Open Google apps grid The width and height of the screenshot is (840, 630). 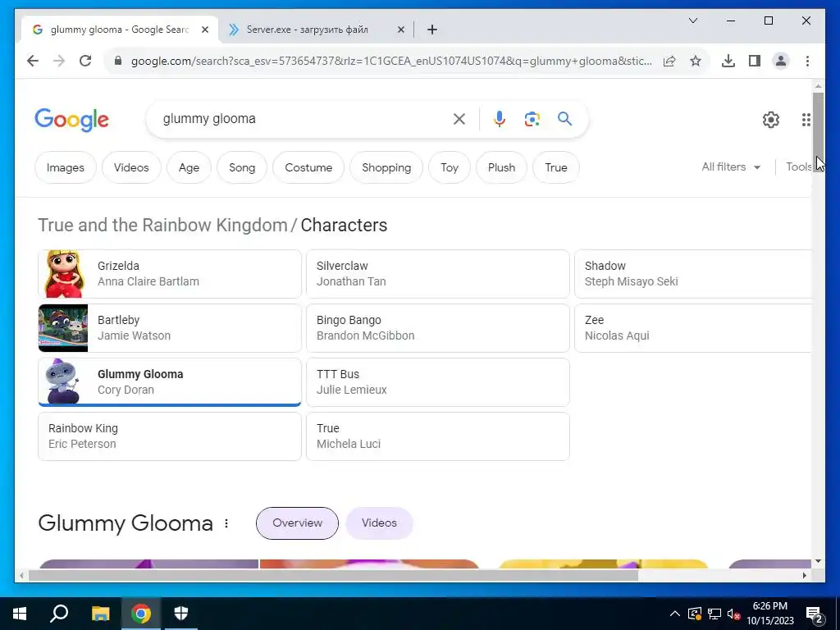pos(806,120)
